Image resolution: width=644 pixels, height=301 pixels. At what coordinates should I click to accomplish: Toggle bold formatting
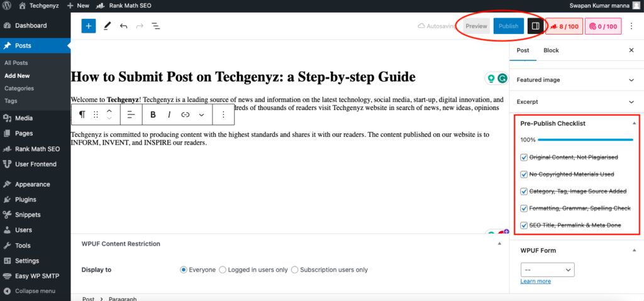[x=153, y=114]
